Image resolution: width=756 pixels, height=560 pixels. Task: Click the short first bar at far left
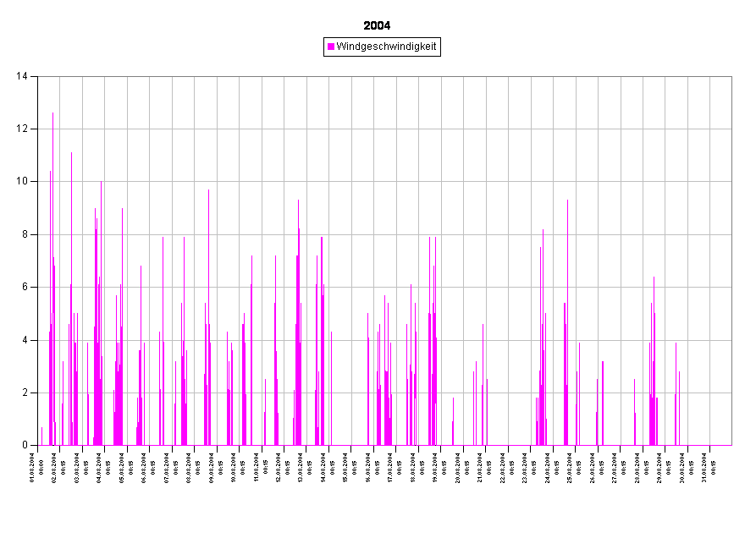41,436
